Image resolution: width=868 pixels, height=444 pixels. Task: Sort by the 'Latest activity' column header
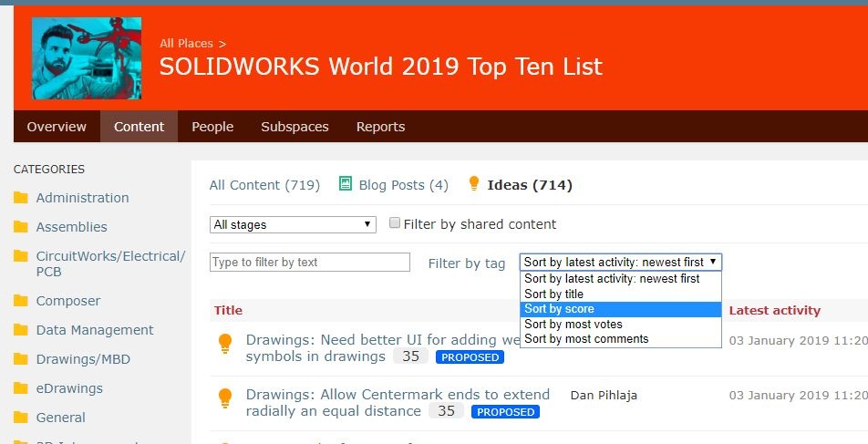(774, 311)
